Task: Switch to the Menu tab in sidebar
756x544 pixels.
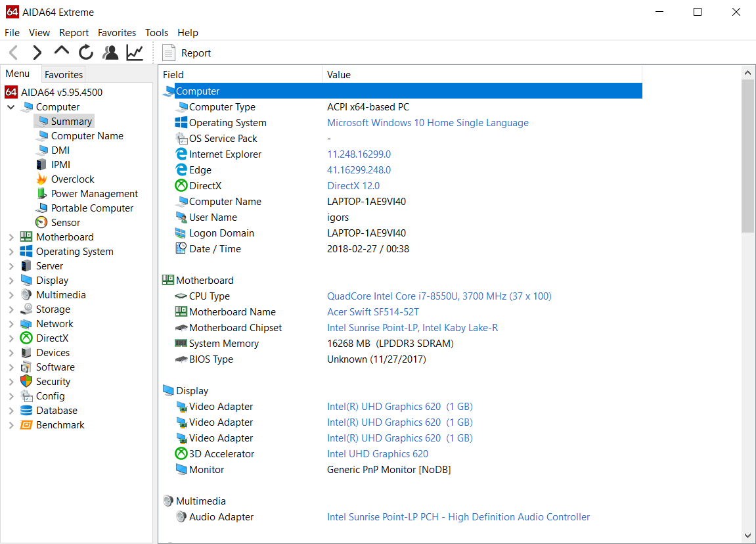Action: [x=18, y=74]
